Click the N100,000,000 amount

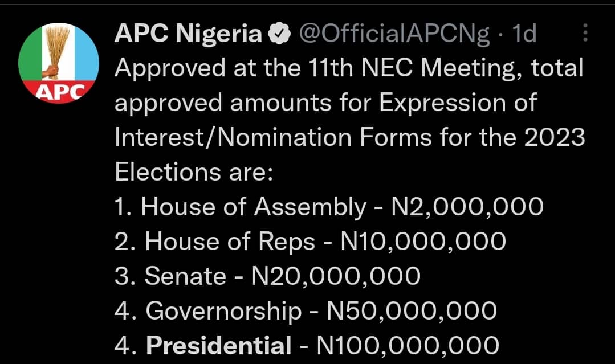click(x=408, y=346)
